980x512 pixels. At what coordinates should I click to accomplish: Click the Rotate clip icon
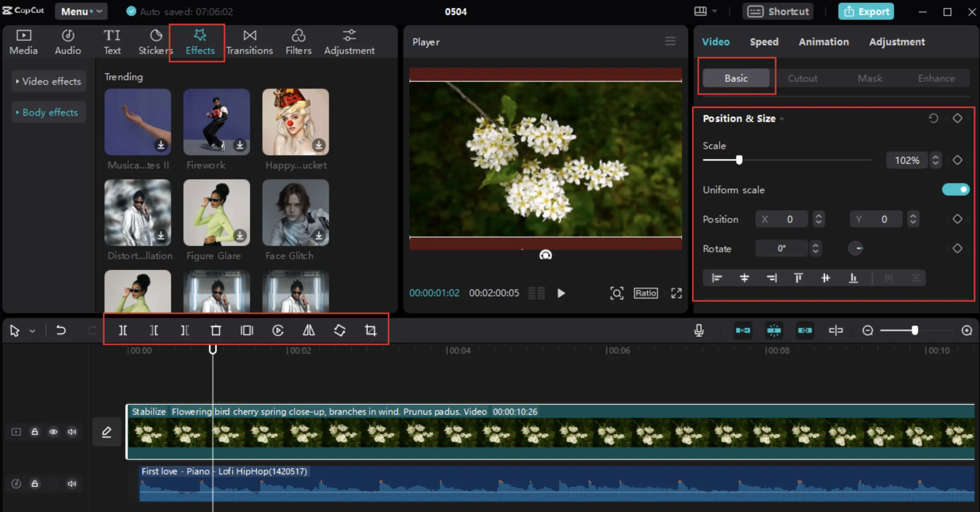[x=339, y=330]
